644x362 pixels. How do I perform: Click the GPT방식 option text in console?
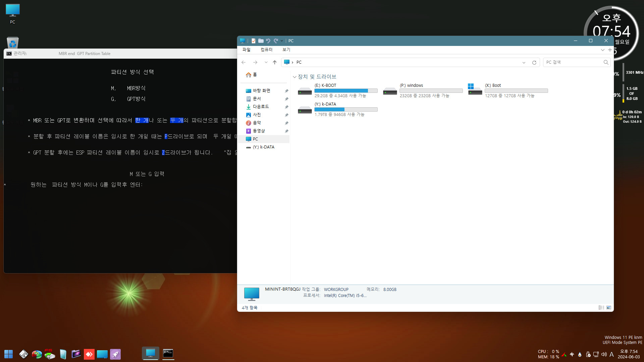(136, 99)
